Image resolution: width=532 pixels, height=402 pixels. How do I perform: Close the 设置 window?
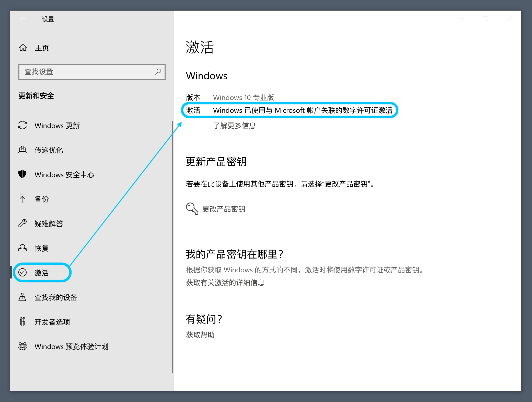pos(509,19)
